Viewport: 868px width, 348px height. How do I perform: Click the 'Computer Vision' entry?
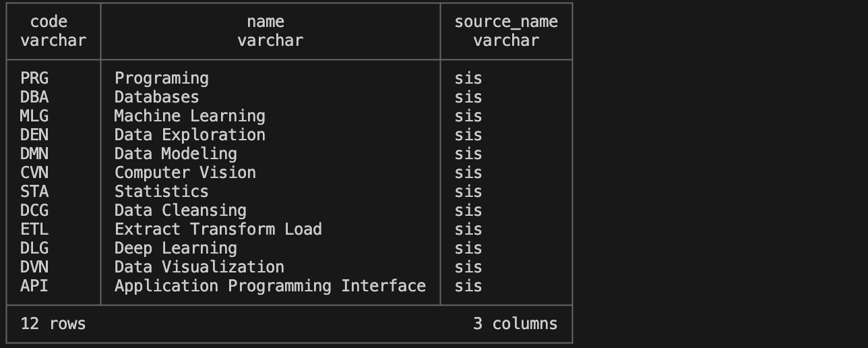185,173
